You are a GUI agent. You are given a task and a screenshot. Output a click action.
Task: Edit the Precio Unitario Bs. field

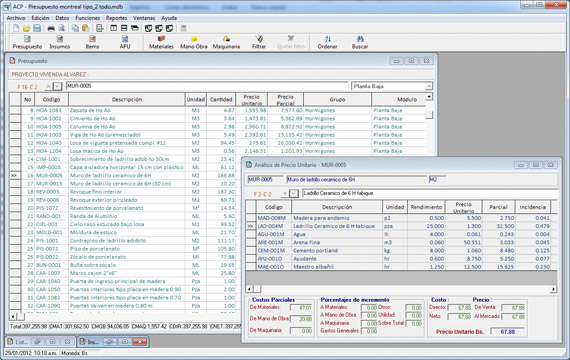tap(507, 332)
